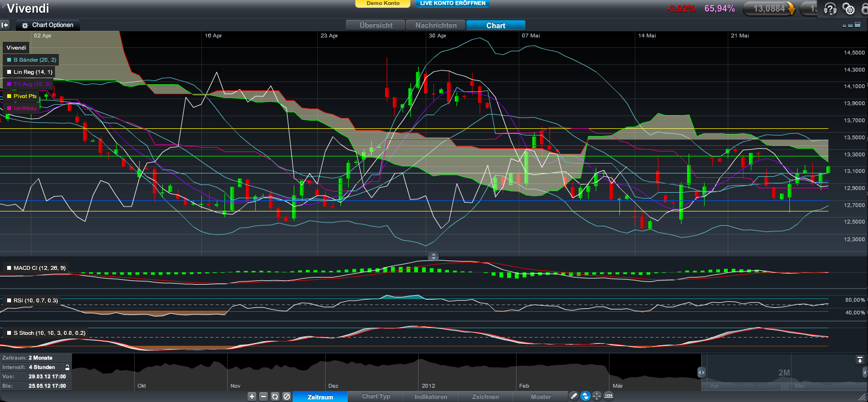This screenshot has height=402, width=868.
Task: Open the Chart Typ menu
Action: click(x=376, y=396)
